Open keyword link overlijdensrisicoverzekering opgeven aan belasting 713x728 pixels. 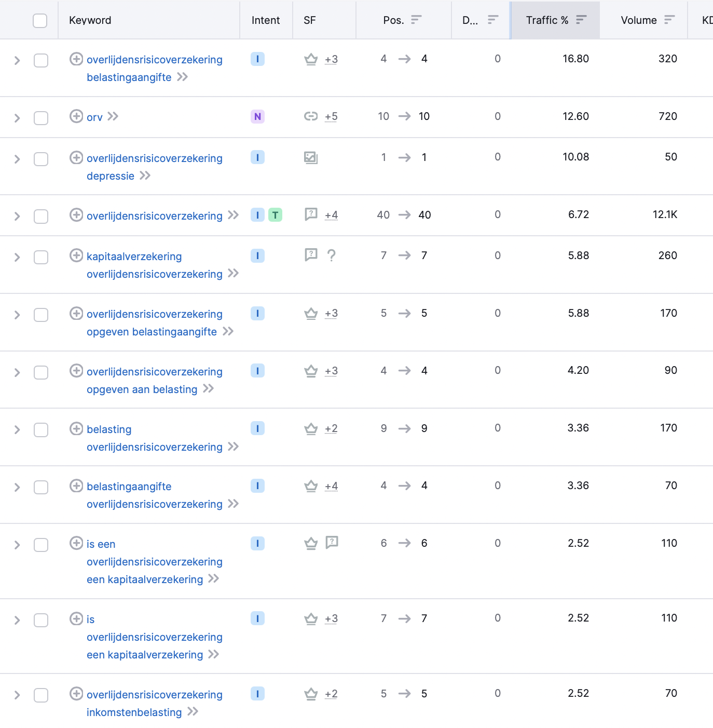pos(155,381)
